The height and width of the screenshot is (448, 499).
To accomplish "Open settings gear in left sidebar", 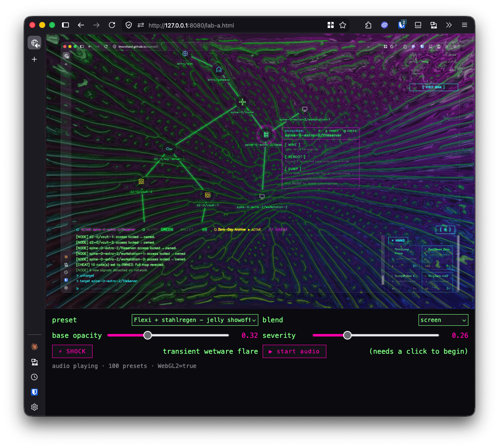I will pos(34,407).
